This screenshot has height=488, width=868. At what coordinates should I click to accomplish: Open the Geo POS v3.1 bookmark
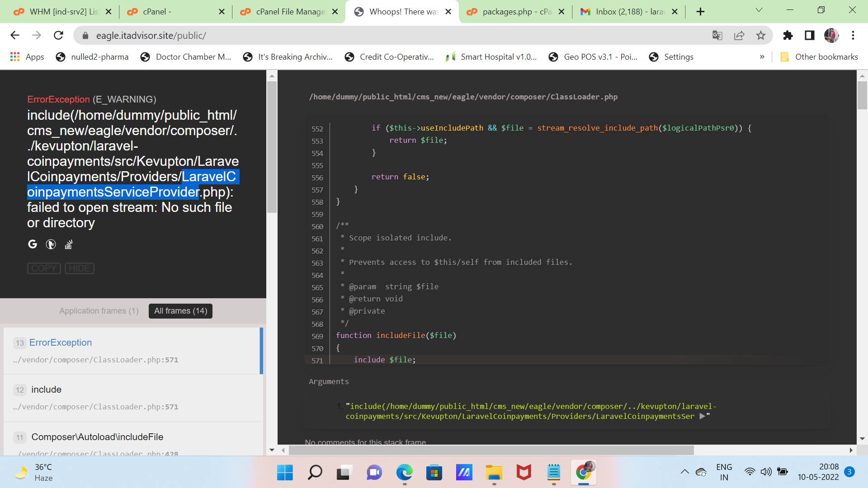[593, 57]
